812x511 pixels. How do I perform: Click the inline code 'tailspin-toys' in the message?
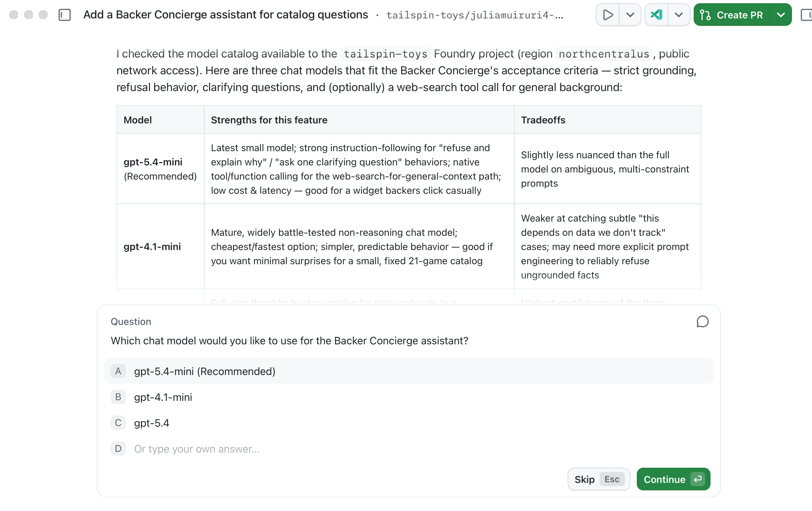coord(385,54)
